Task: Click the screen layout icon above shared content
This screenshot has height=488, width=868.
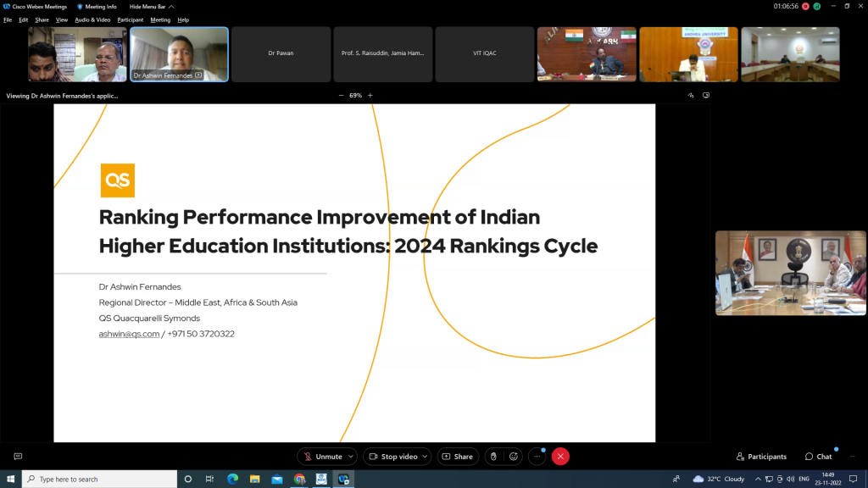Action: coord(706,95)
